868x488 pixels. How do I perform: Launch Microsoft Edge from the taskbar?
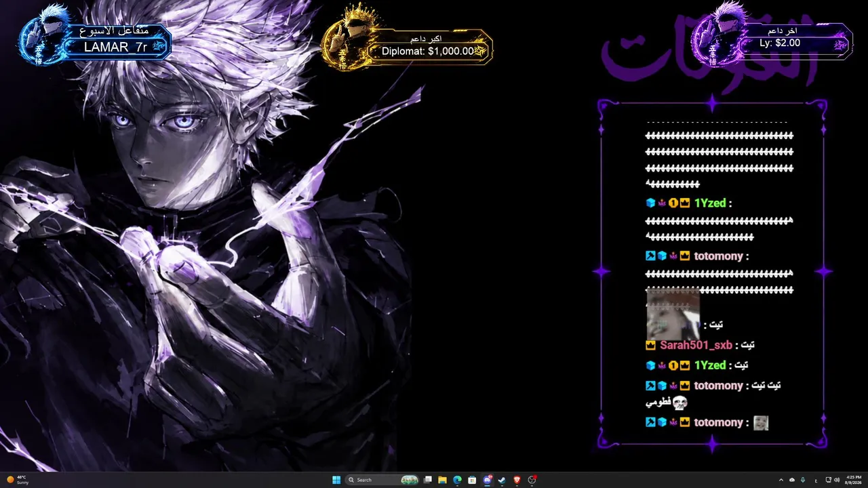(x=457, y=480)
